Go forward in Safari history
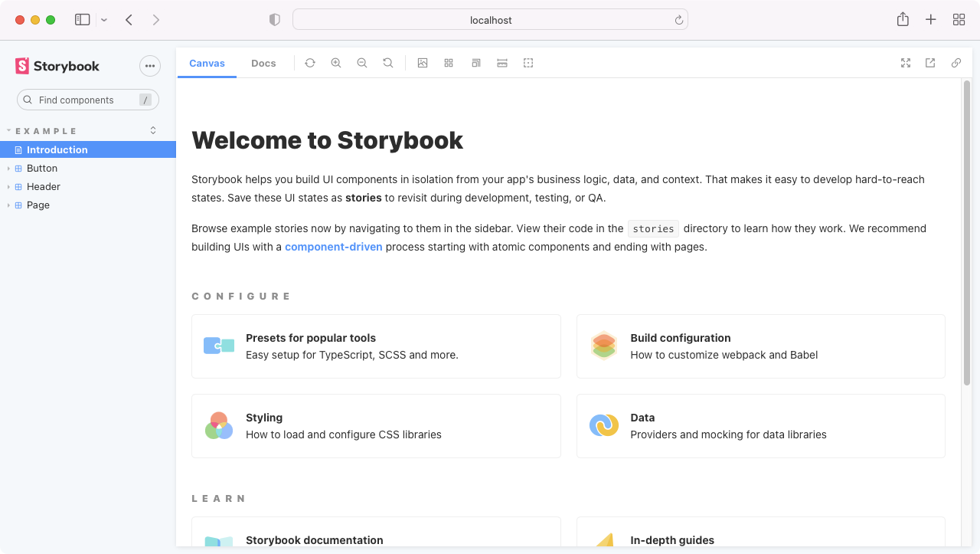 pyautogui.click(x=156, y=20)
